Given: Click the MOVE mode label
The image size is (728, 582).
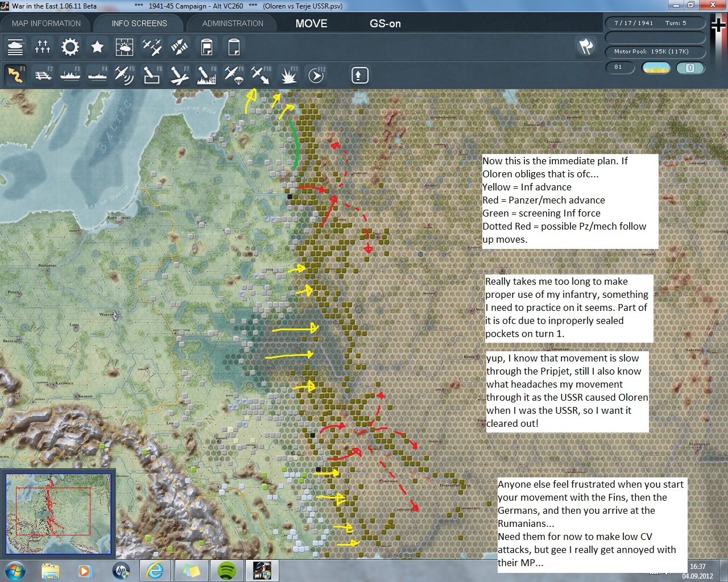Looking at the screenshot, I should coord(311,23).
